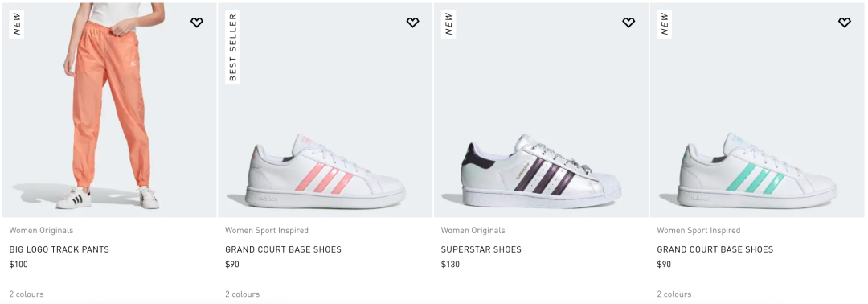Screen dimensions: 868x304
Task: Click Women Originals label above Superstar Shoes
Action: 473,230
